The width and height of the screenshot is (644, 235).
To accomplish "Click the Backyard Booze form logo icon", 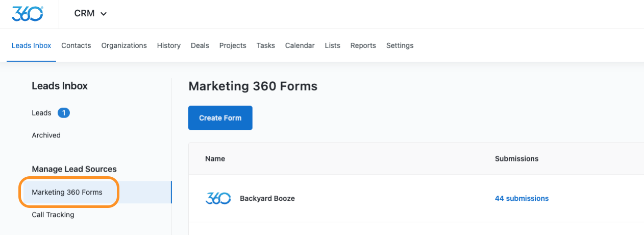I will (x=218, y=198).
